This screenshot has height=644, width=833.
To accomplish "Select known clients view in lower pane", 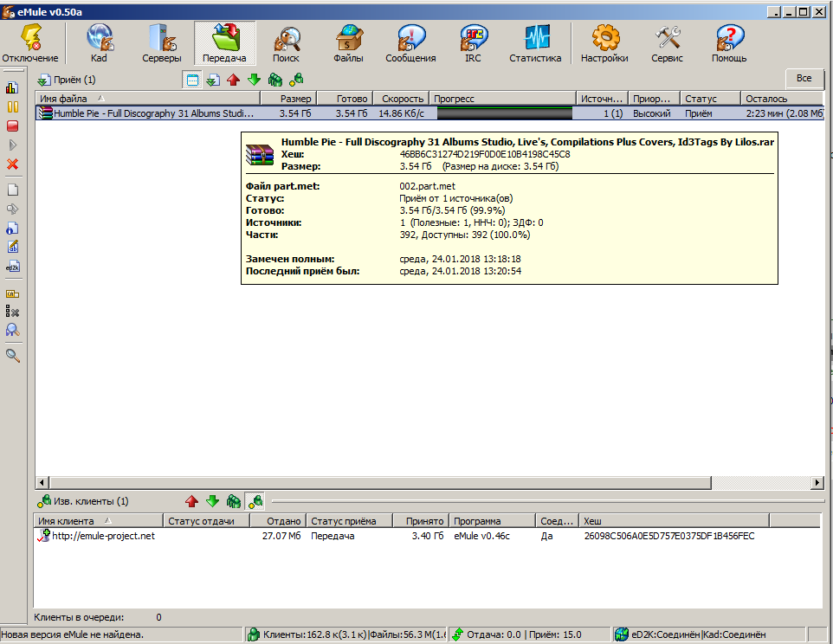I will pyautogui.click(x=255, y=500).
